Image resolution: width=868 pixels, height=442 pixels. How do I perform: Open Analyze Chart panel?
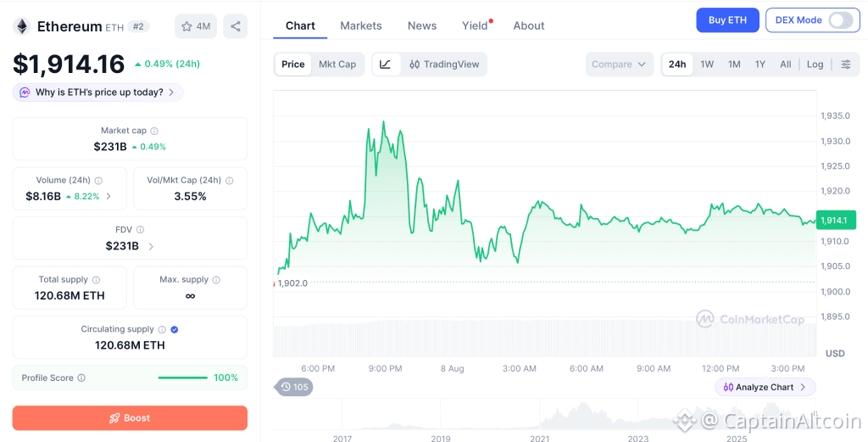[x=765, y=387]
